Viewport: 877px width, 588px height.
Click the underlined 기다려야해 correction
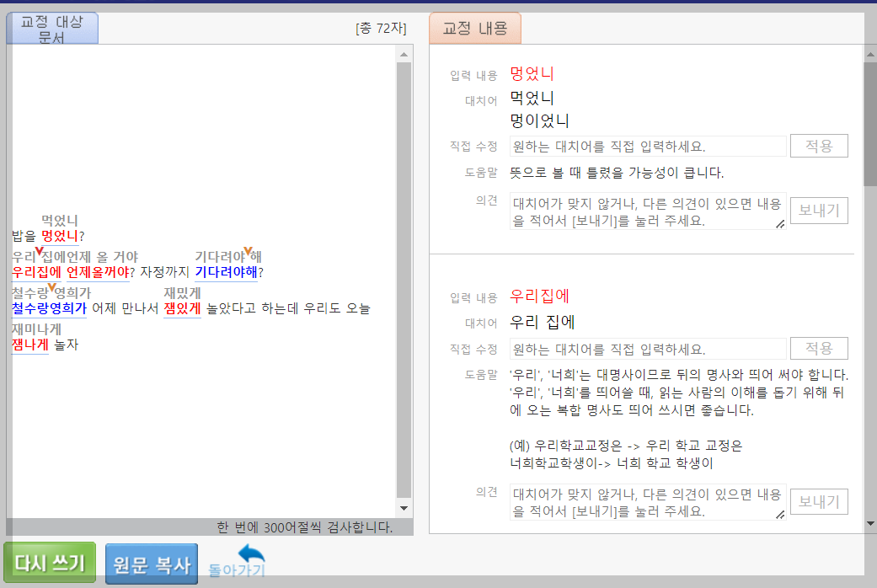(x=224, y=274)
